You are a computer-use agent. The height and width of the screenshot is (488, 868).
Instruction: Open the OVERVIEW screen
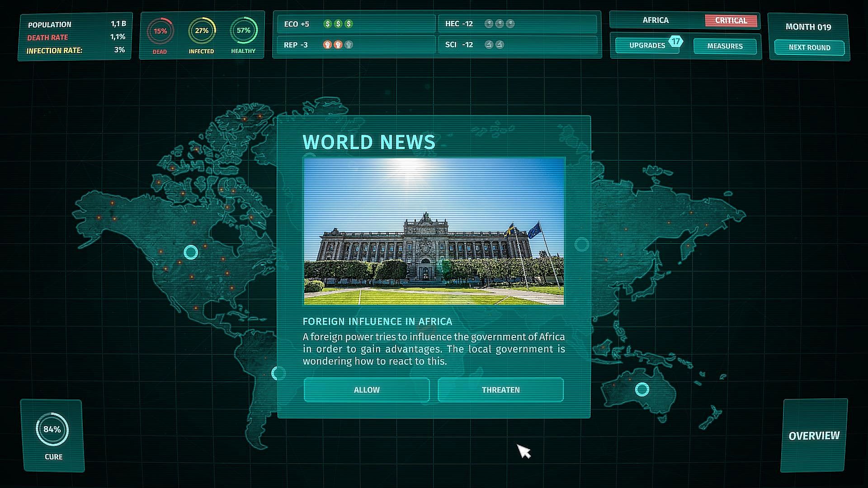tap(814, 436)
